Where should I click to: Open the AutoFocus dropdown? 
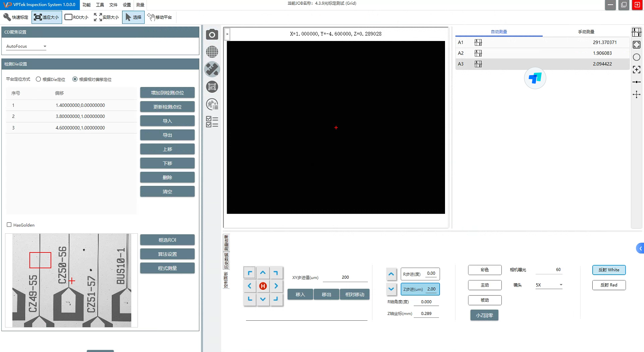pos(26,46)
